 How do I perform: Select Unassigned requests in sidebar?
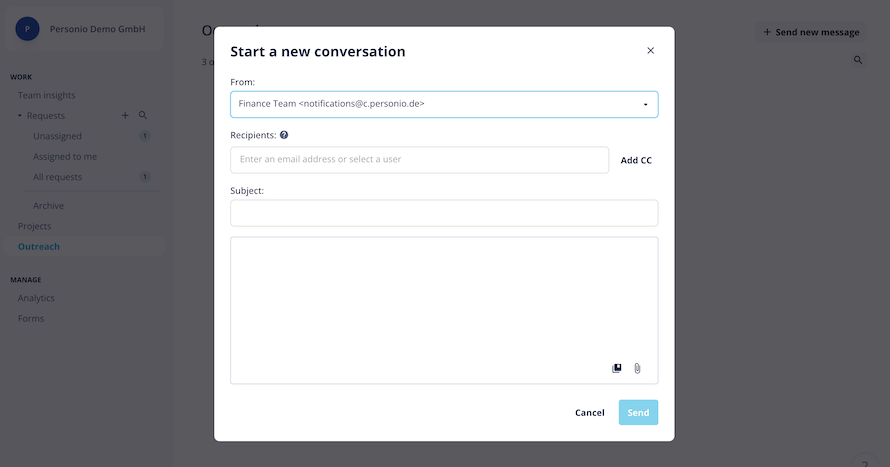tap(57, 136)
